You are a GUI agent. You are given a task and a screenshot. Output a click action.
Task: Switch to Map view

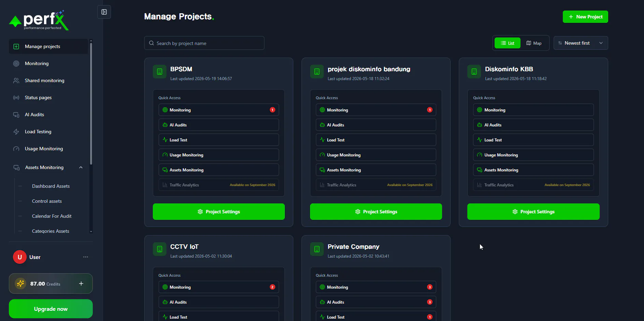(534, 43)
